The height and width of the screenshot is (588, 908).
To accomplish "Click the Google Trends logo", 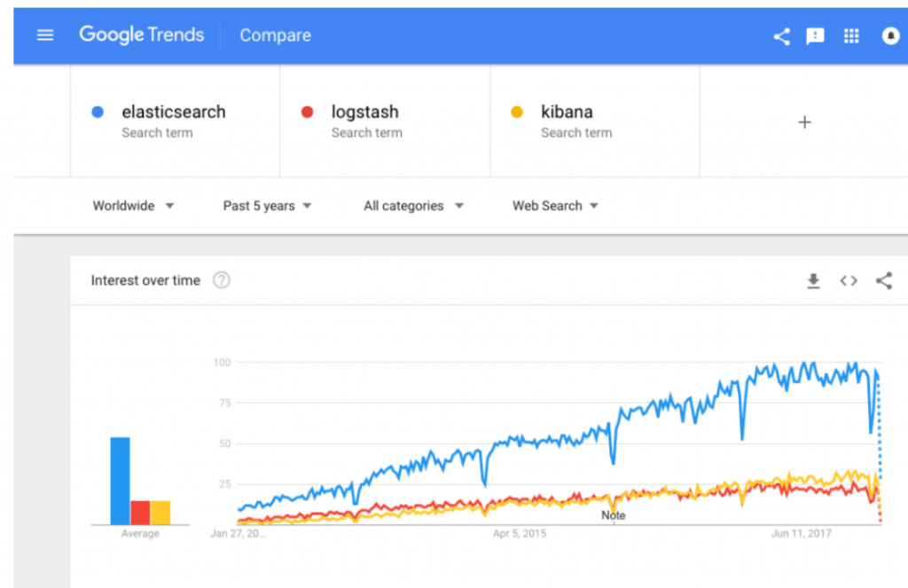I will (142, 35).
